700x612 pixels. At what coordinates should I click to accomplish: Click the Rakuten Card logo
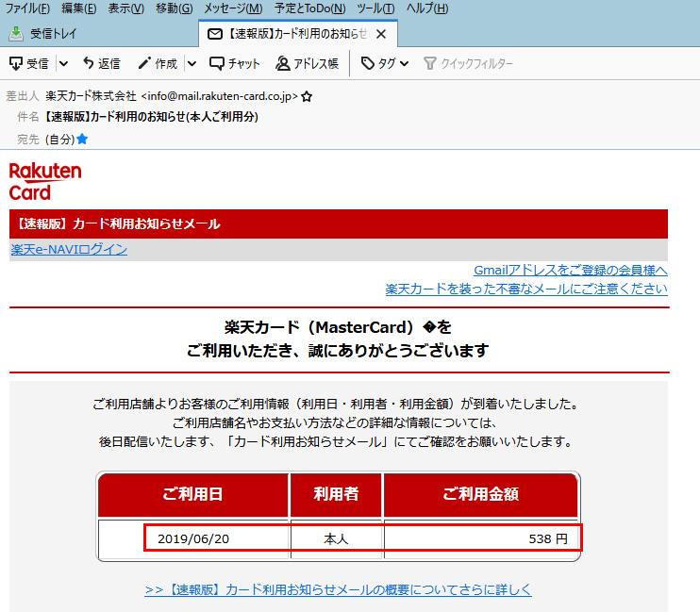(45, 181)
